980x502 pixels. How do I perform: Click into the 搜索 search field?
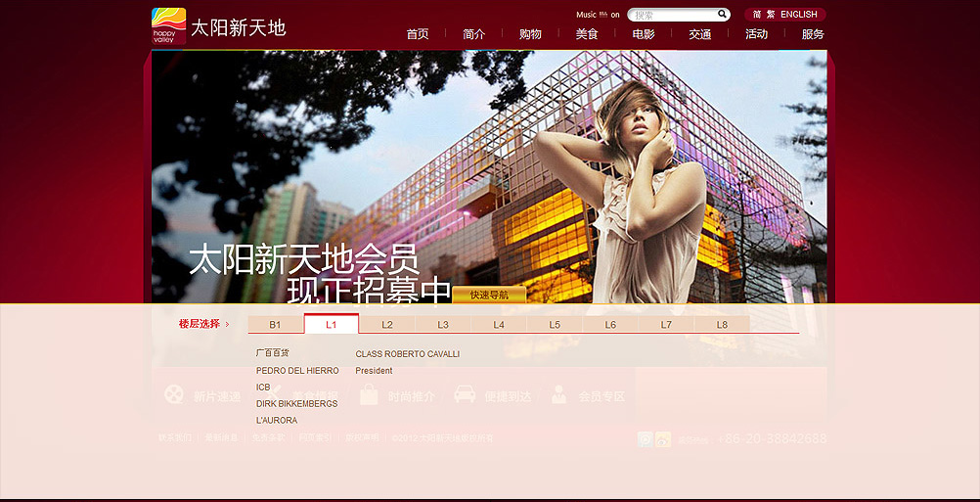pyautogui.click(x=673, y=15)
